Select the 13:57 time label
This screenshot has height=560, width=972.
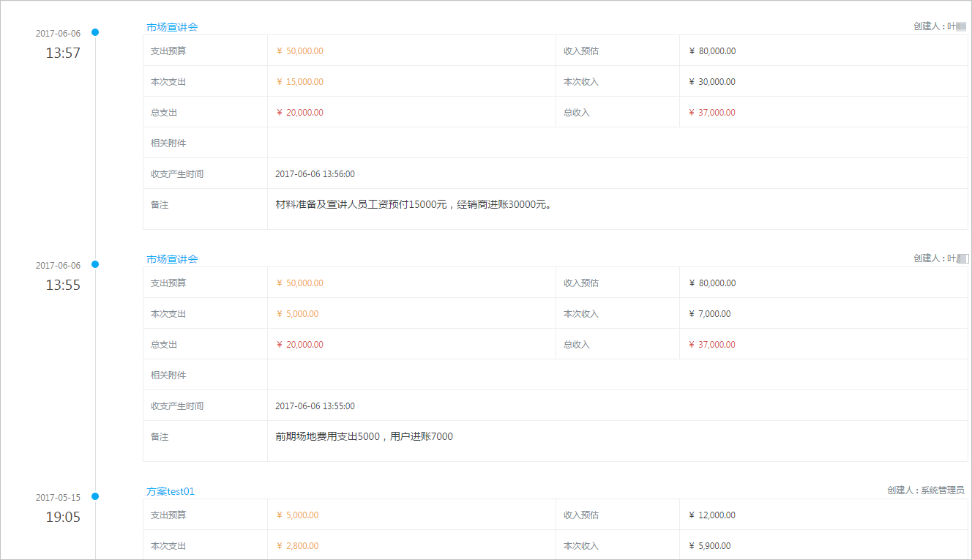point(63,53)
